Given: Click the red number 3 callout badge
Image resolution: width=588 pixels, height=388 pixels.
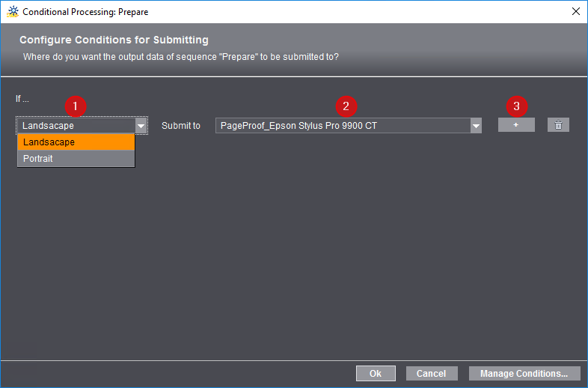Looking at the screenshot, I should pos(516,106).
